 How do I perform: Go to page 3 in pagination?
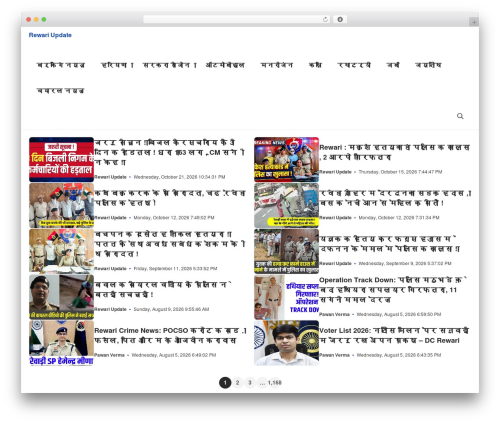[x=250, y=383]
